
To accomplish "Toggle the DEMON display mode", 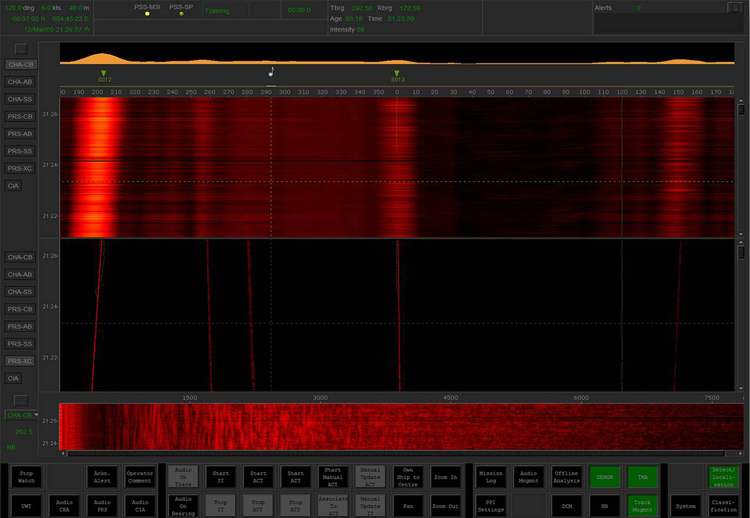I will (603, 477).
